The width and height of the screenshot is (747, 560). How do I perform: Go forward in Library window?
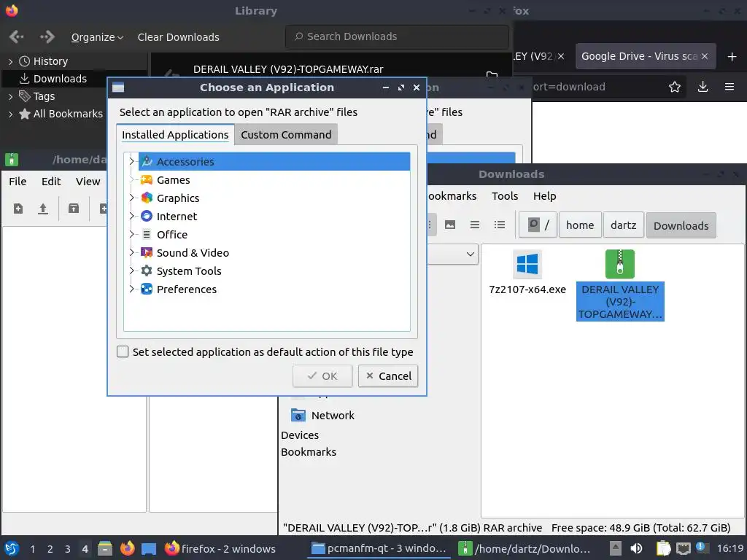[47, 36]
